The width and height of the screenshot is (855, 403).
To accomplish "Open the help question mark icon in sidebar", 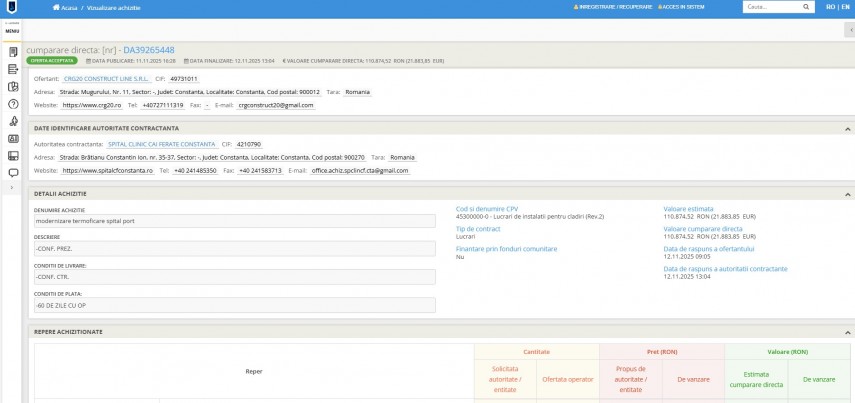I will 13,104.
